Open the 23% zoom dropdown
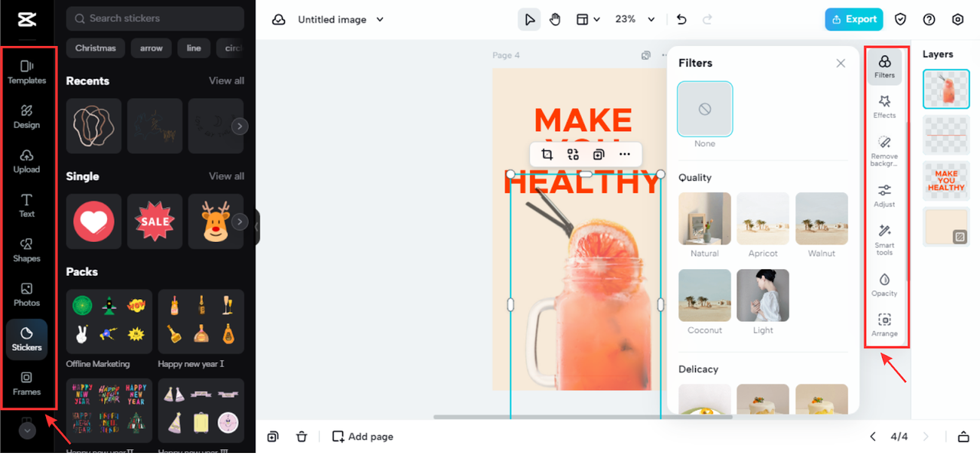This screenshot has height=456, width=980. click(635, 19)
